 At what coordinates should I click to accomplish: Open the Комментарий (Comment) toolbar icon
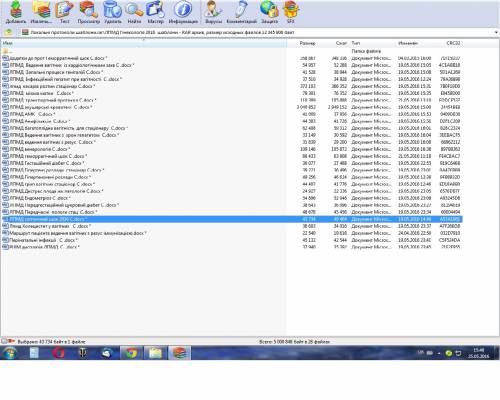[241, 12]
